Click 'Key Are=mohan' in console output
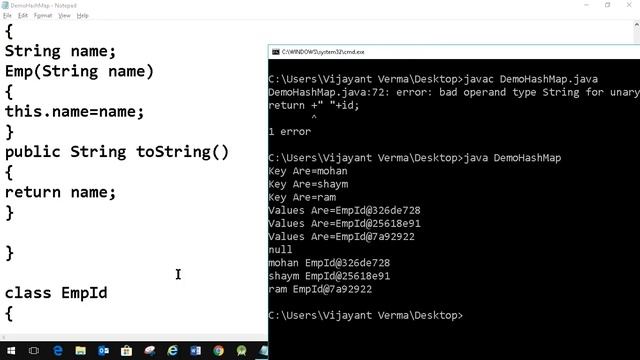This screenshot has width=640, height=360. click(x=308, y=171)
